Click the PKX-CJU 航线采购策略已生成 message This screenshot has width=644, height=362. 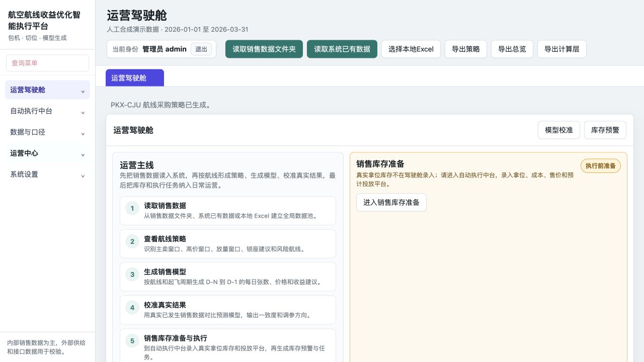coord(160,105)
